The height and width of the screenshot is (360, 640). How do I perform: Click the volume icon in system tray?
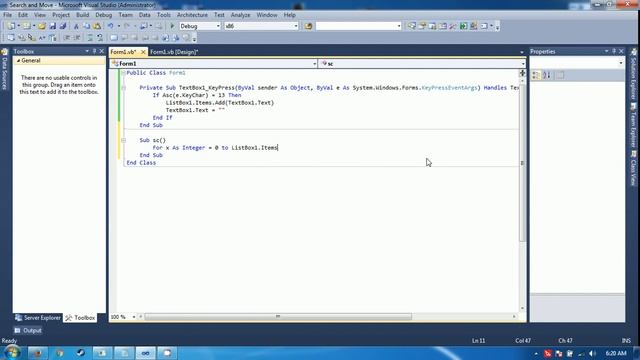[592, 353]
